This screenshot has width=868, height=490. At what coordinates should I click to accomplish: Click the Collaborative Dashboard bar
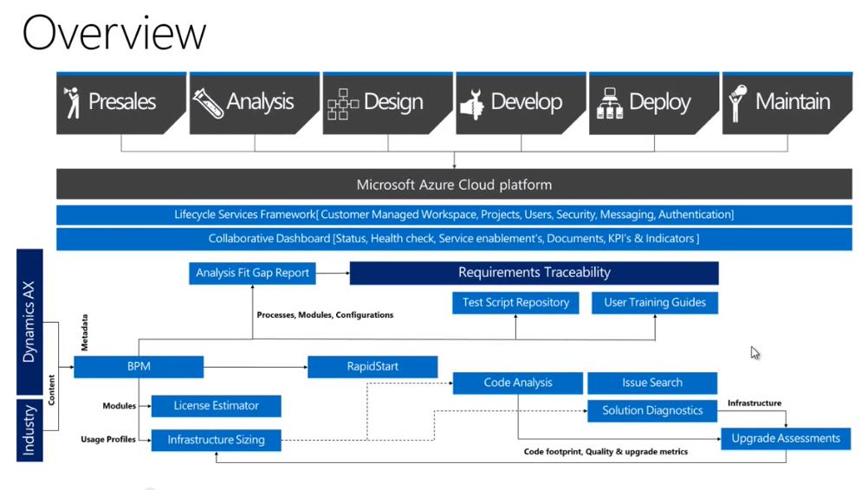point(454,239)
